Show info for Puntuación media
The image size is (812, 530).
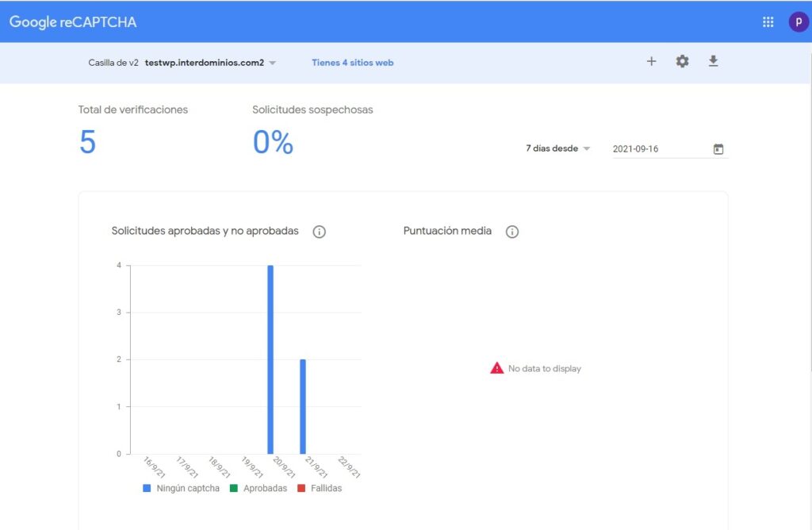pos(512,232)
